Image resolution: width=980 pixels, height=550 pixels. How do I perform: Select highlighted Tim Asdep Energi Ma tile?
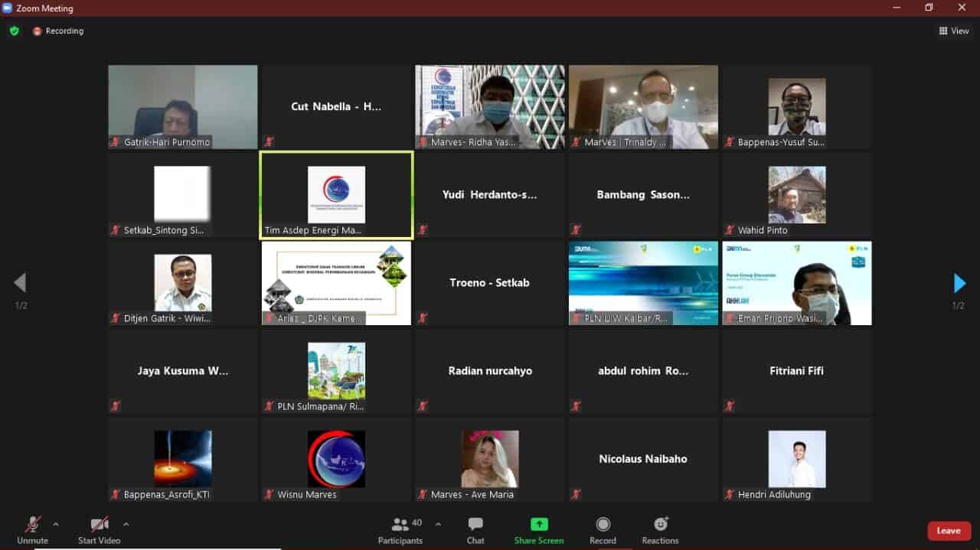336,195
